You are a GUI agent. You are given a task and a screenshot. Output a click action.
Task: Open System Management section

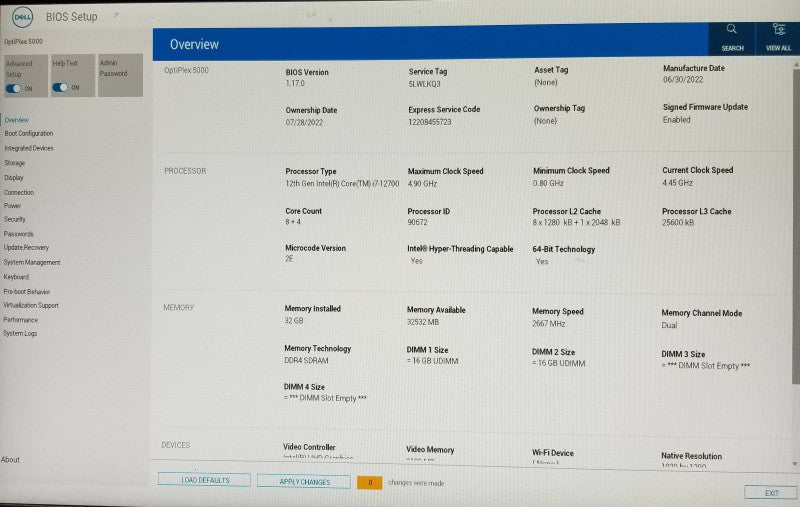pyautogui.click(x=32, y=262)
